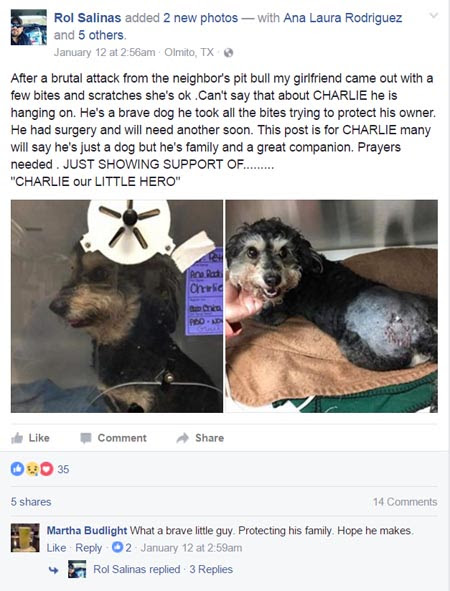The height and width of the screenshot is (591, 450).
Task: Reply to Martha Budlight's comment
Action: (89, 548)
